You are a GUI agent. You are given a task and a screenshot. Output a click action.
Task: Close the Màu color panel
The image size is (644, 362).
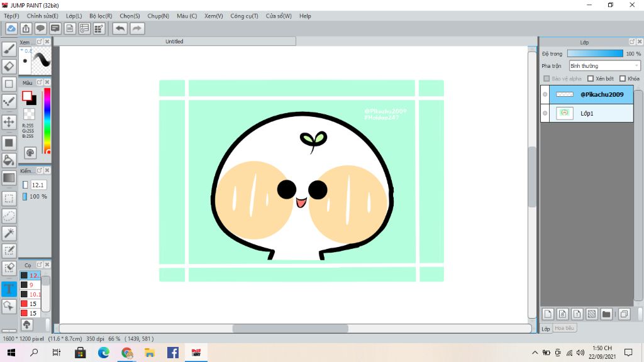[47, 82]
